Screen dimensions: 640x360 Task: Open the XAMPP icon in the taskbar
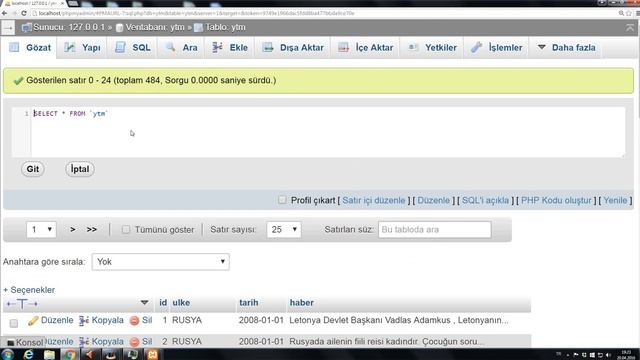(x=153, y=354)
